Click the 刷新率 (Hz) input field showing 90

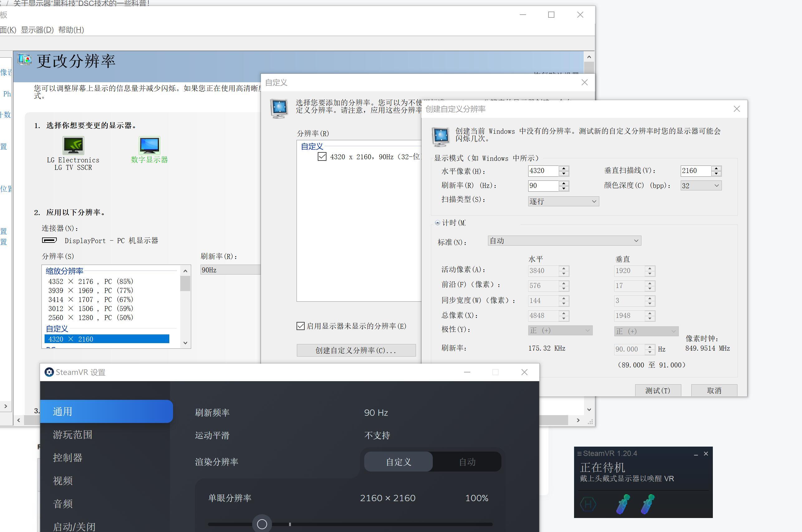point(543,185)
